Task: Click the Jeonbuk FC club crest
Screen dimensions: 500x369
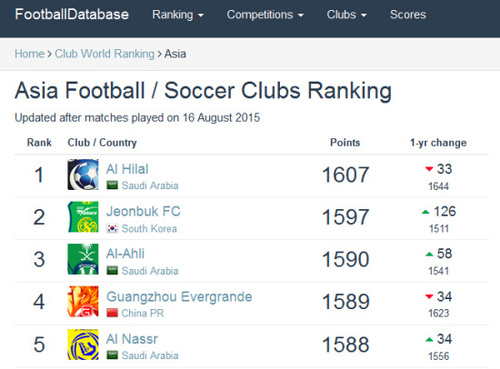Action: pyautogui.click(x=83, y=217)
